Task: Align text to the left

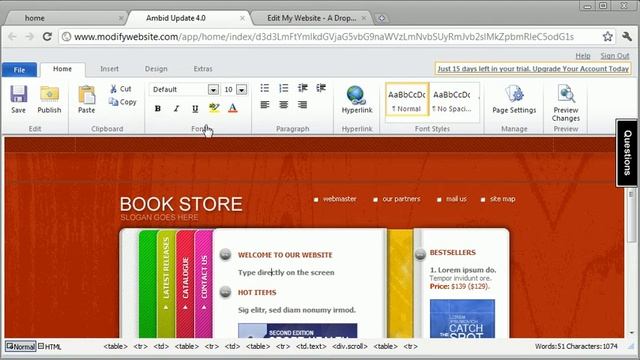Action: pyautogui.click(x=265, y=105)
